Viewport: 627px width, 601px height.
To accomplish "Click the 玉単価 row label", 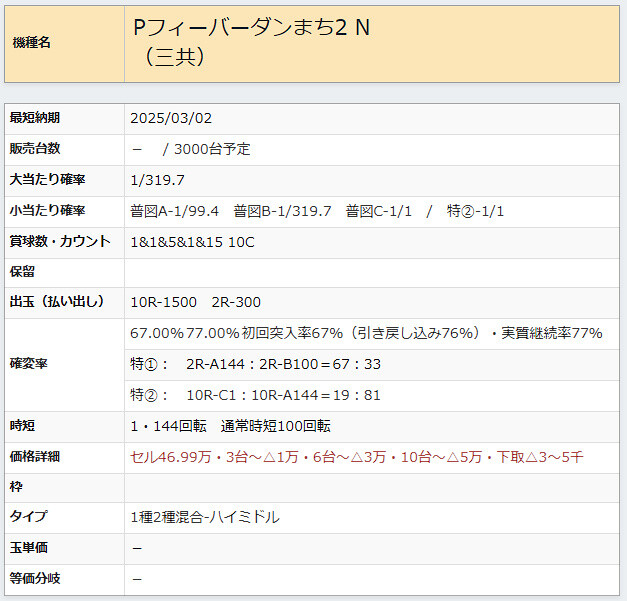I will coord(28,548).
